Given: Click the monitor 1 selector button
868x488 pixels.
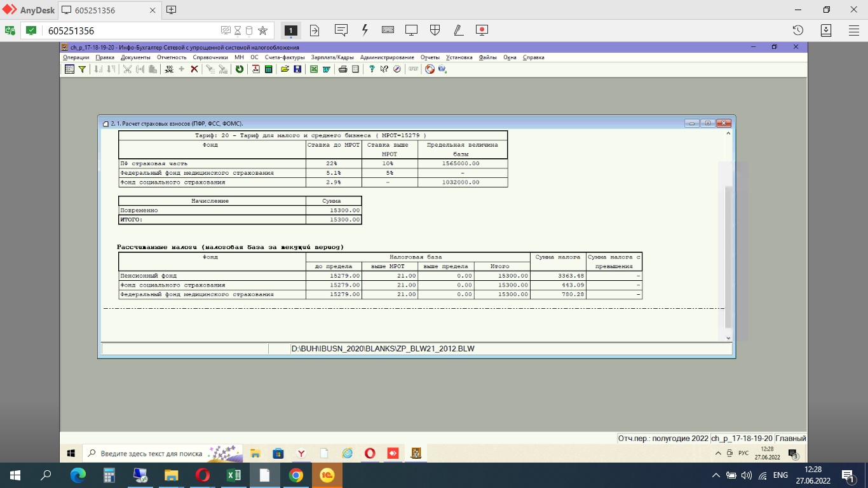Looking at the screenshot, I should click(x=290, y=30).
